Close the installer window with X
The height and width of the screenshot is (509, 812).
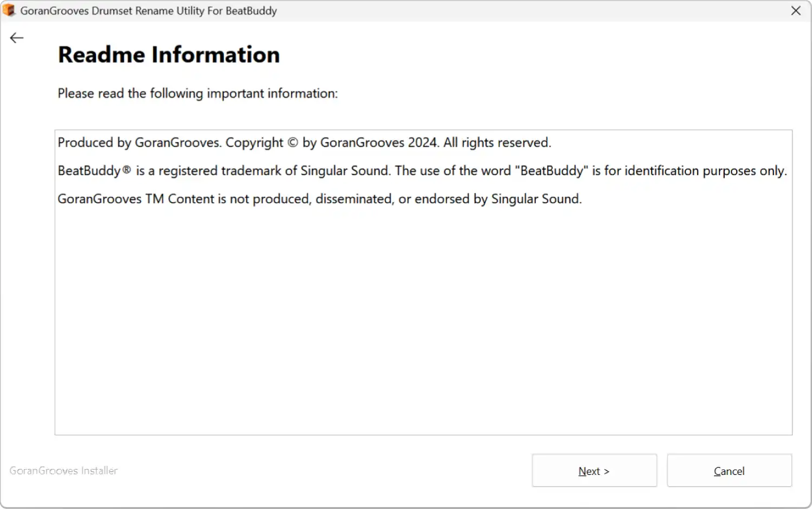pyautogui.click(x=796, y=11)
